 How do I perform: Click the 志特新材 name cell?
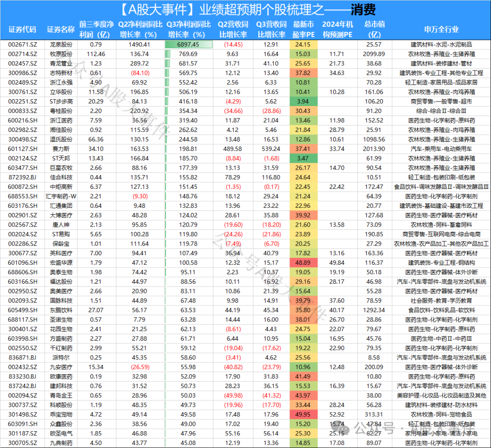coord(61,73)
